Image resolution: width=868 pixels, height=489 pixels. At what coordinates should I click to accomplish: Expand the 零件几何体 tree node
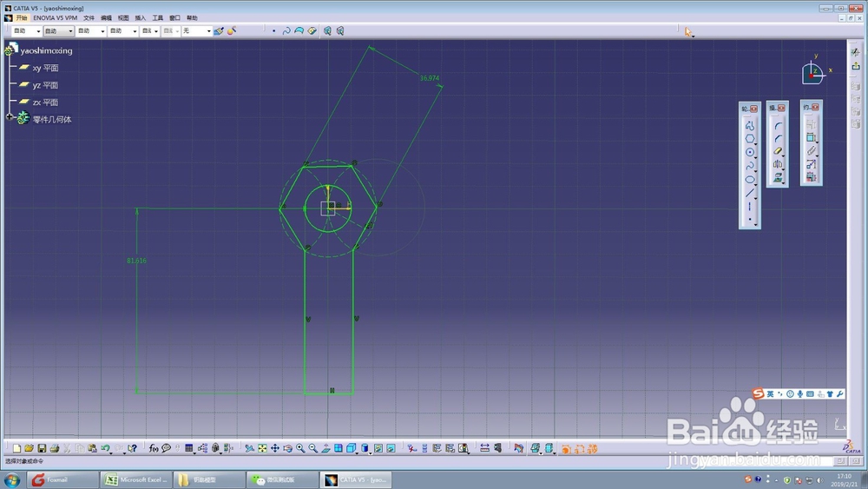[10, 117]
